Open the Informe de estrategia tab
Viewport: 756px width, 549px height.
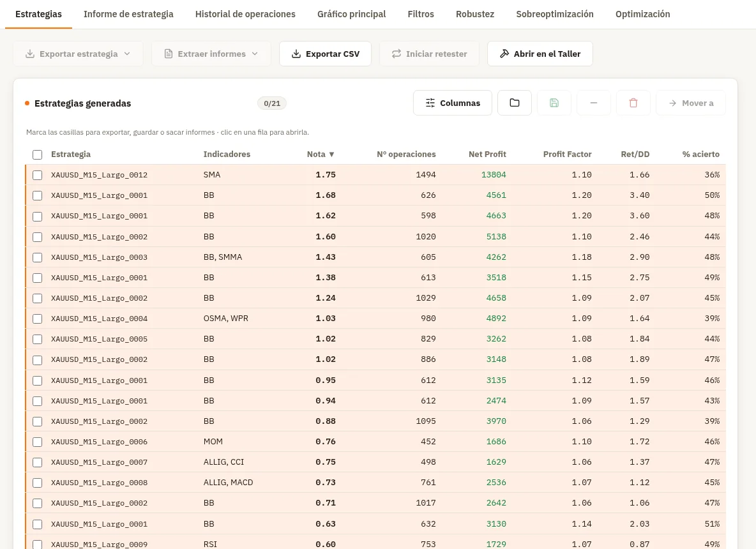click(128, 14)
